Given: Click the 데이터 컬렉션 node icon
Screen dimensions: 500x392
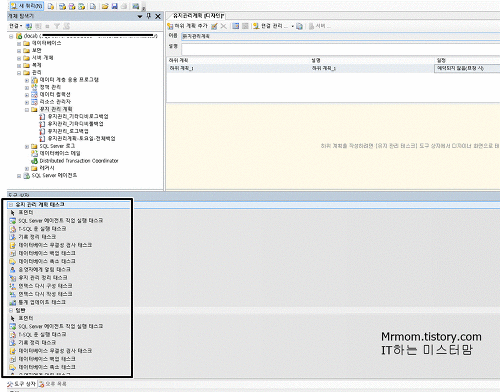Looking at the screenshot, I should 34,94.
